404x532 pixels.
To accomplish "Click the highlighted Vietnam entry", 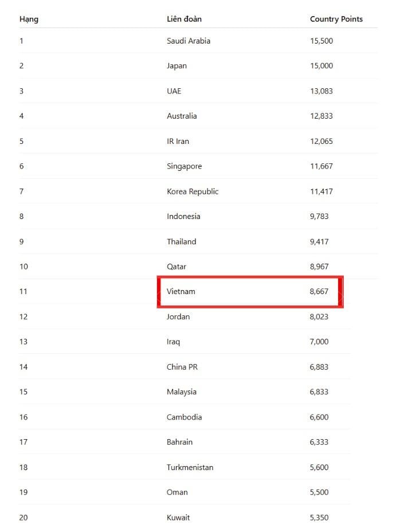I will [x=181, y=291].
